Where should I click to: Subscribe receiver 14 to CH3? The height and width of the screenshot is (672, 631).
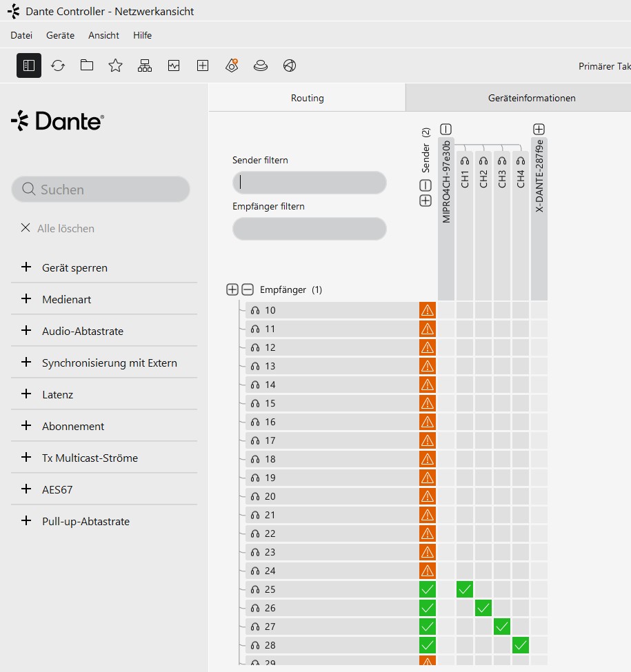502,385
